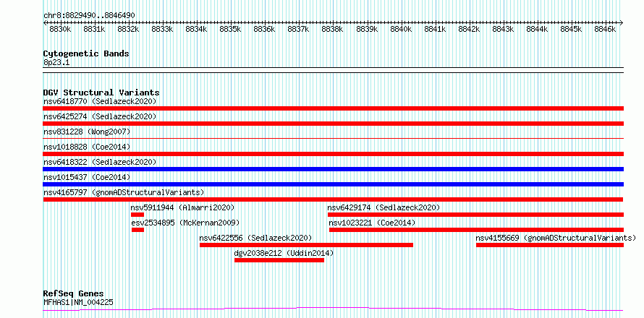Select the red bar under nsv6418770
The image size is (644, 318).
pos(334,108)
